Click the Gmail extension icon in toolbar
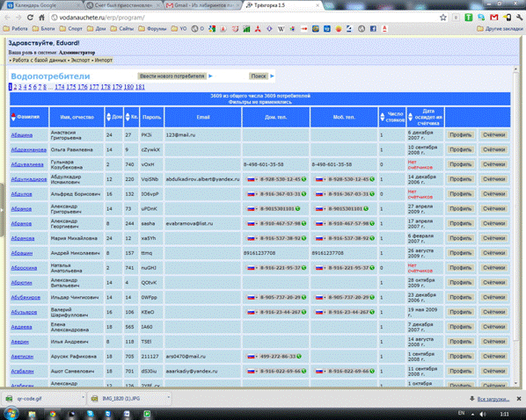This screenshot has height=420, width=526. tap(493, 18)
